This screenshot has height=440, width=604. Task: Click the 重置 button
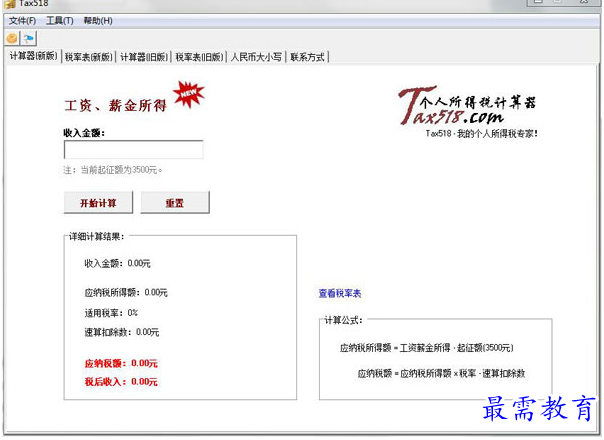coord(175,203)
